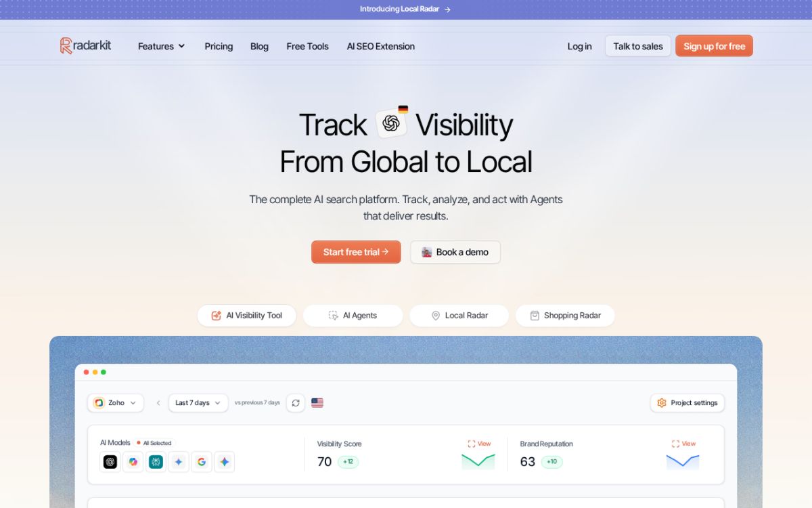The height and width of the screenshot is (508, 812).
Task: Open the Last 7 days dropdown
Action: tap(198, 403)
